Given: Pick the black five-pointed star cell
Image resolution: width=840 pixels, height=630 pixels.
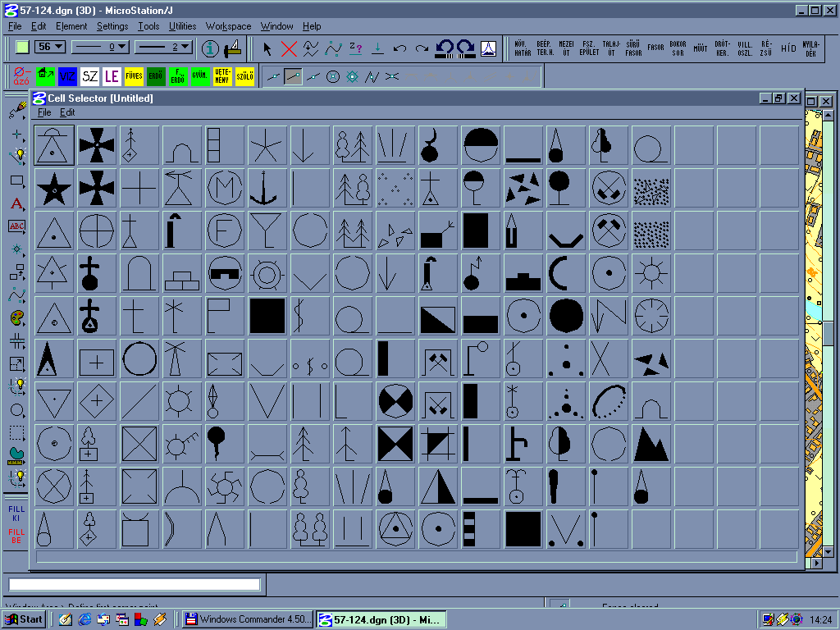Looking at the screenshot, I should (54, 188).
